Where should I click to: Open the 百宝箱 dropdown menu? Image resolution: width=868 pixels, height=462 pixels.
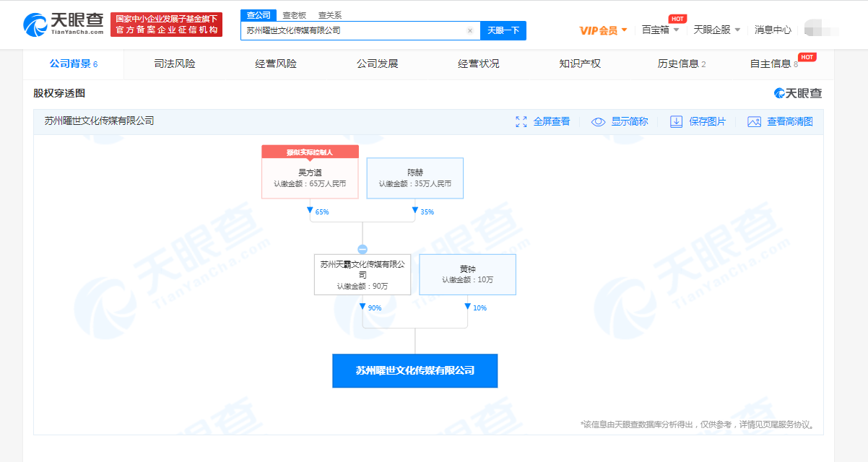660,30
